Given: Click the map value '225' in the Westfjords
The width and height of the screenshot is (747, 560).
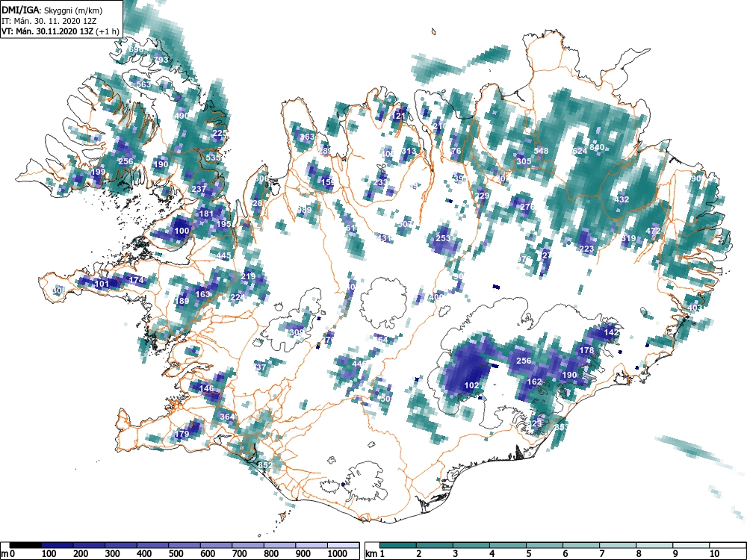Looking at the screenshot, I should [220, 134].
